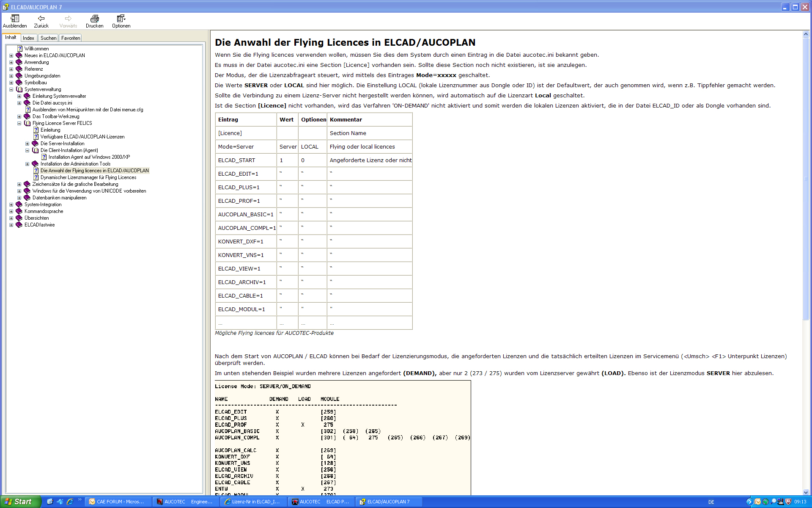The image size is (812, 508).
Task: Click the KONVERT_DXF=1 table cell
Action: point(246,241)
